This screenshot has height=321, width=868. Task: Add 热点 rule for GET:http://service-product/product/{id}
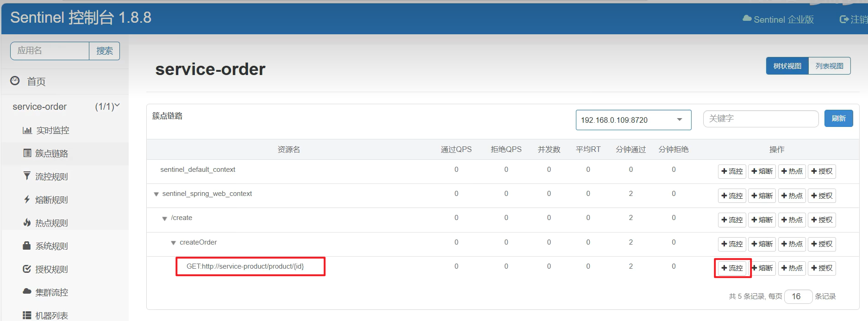tap(792, 268)
